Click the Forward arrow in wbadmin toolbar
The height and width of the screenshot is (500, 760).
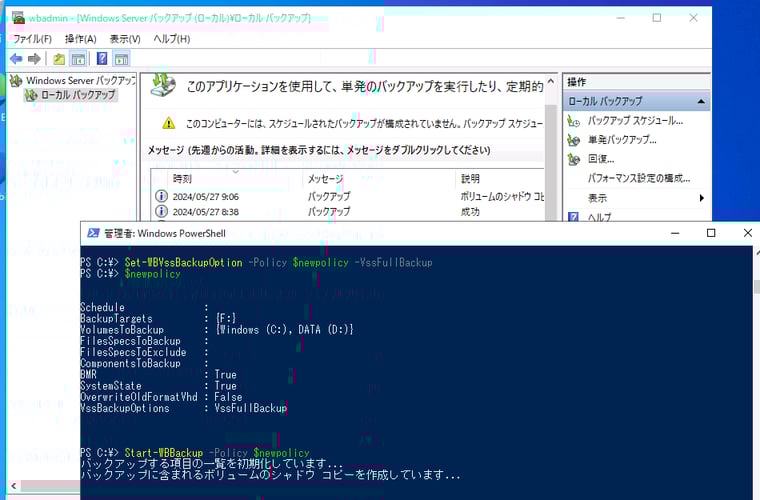pos(34,59)
